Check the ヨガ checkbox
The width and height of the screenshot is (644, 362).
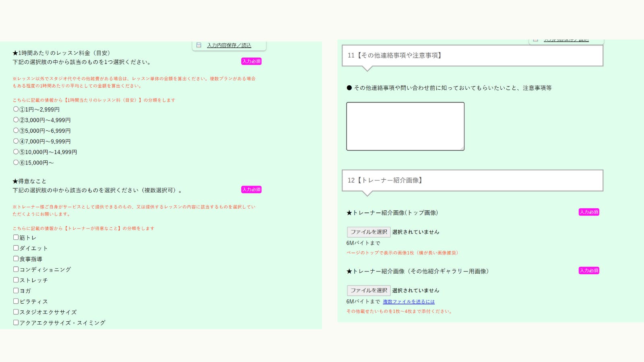tap(16, 290)
